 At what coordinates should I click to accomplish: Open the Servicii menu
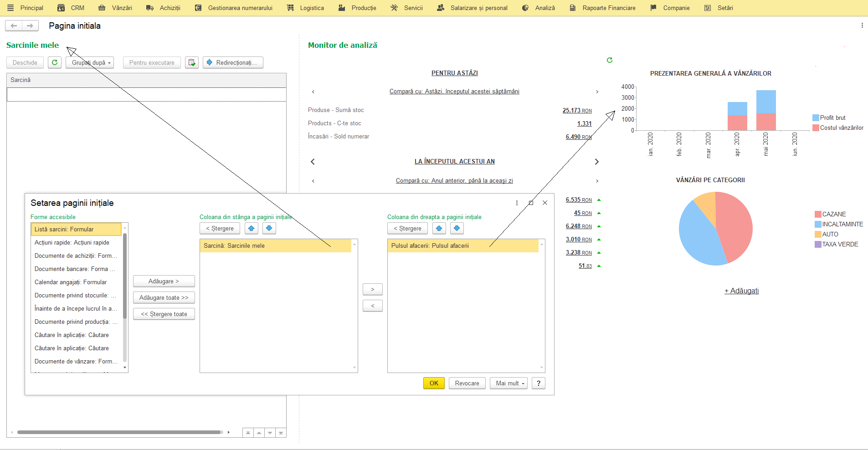coord(407,8)
